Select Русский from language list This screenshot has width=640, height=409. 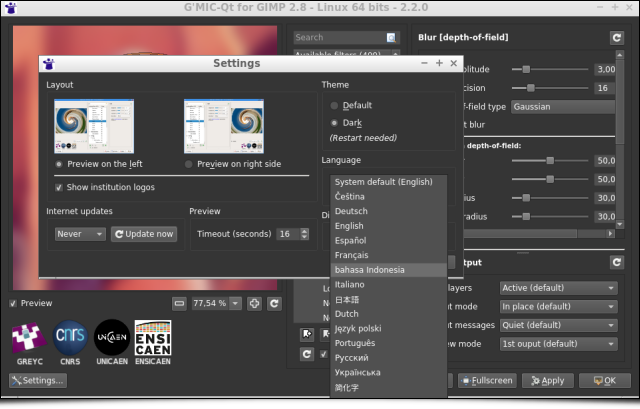point(389,358)
